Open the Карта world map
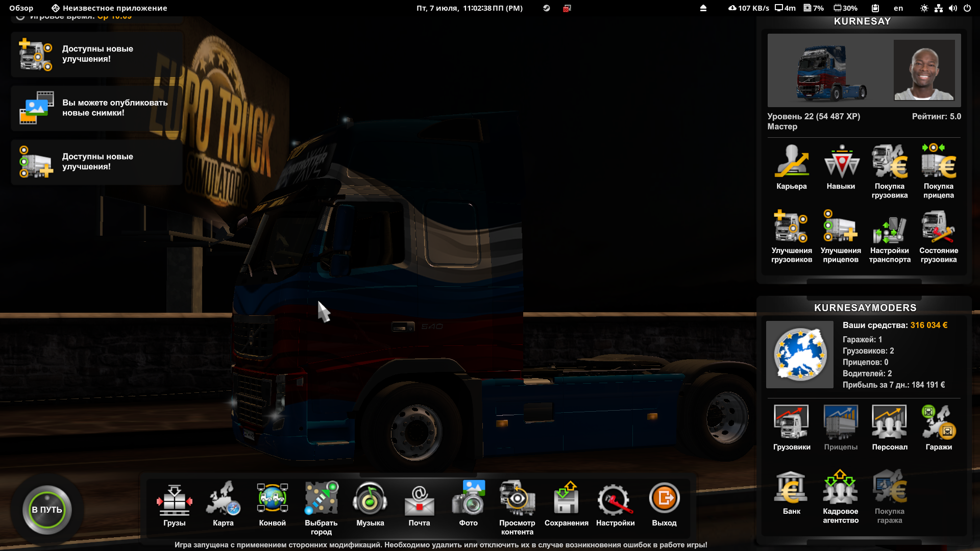Image resolution: width=980 pixels, height=551 pixels. pyautogui.click(x=223, y=498)
